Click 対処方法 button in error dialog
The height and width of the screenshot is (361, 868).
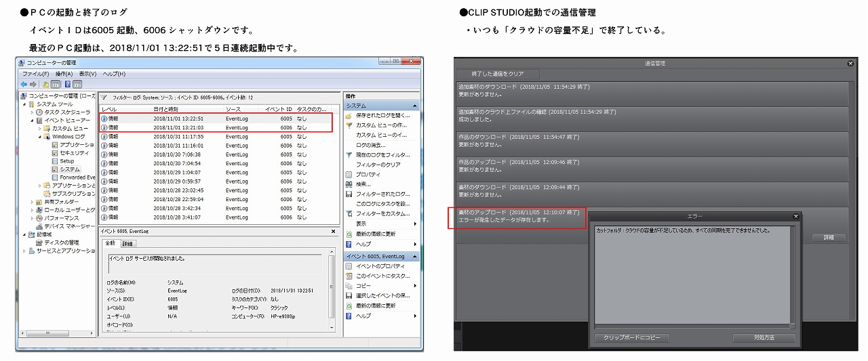(x=764, y=337)
